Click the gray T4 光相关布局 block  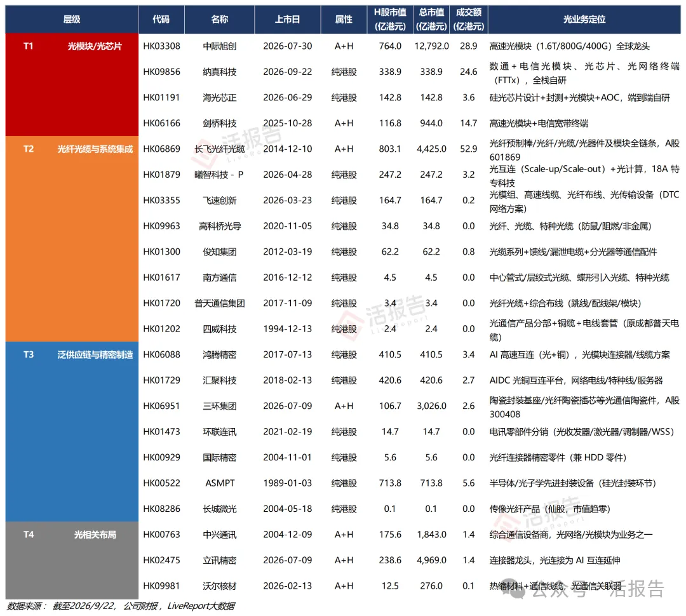(x=72, y=560)
